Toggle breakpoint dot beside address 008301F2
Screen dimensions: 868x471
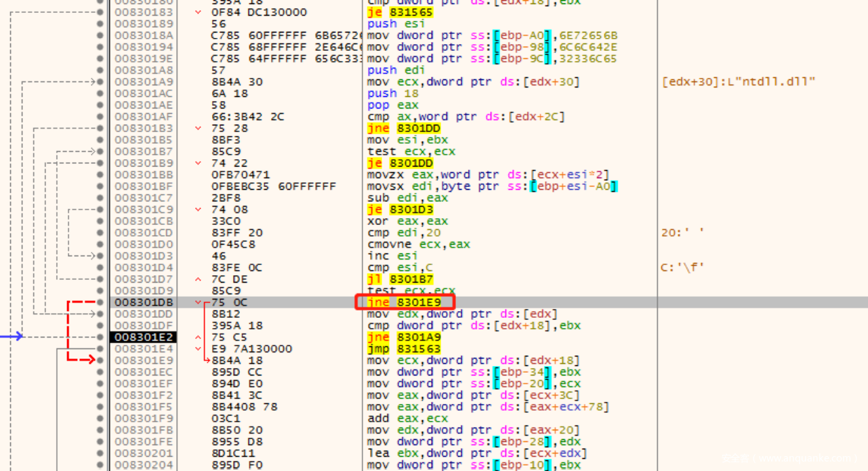(101, 395)
